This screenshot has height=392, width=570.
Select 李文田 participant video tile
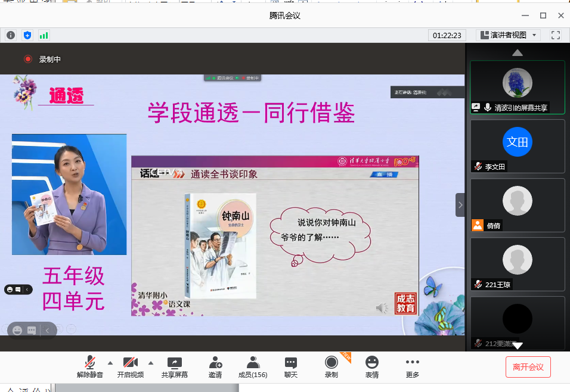tap(517, 146)
